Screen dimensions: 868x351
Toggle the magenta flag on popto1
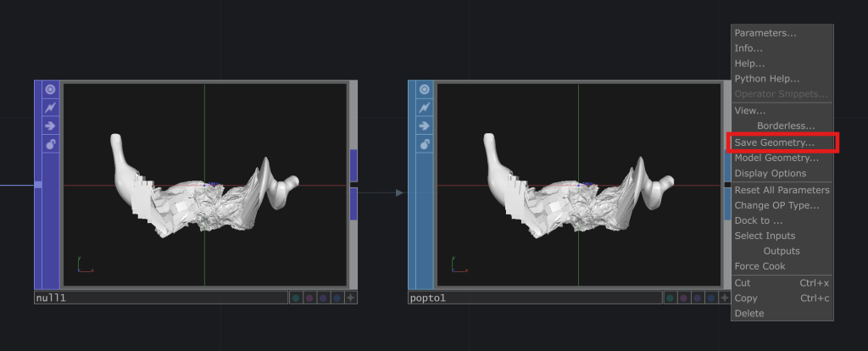[x=684, y=298]
